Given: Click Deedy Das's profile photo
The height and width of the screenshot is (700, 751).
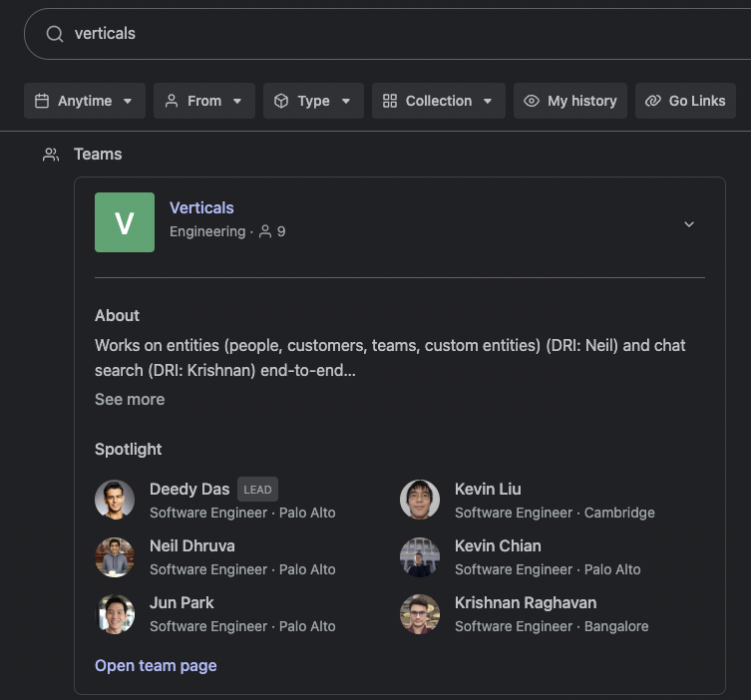Looking at the screenshot, I should (115, 500).
